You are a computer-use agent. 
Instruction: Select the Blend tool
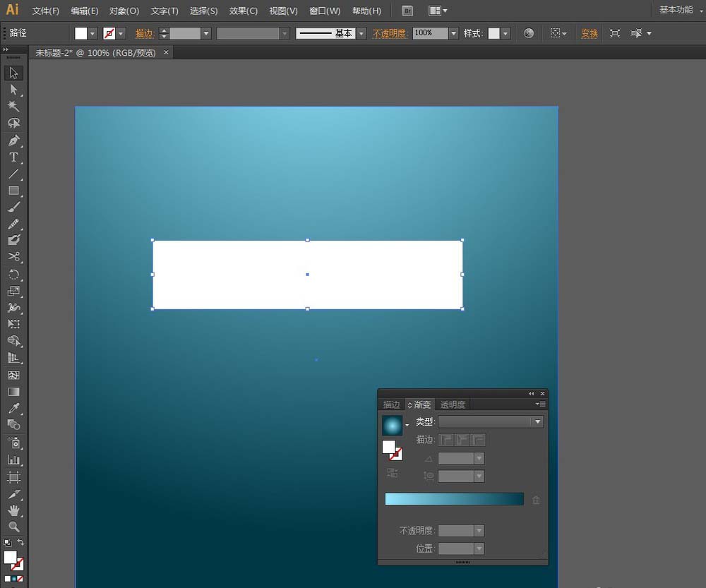tap(13, 424)
